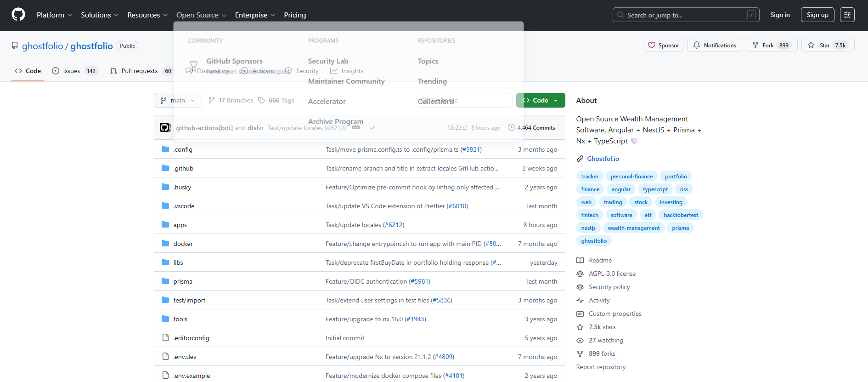Click the Sign up button
Screen dimensions: 868x382
(x=817, y=15)
